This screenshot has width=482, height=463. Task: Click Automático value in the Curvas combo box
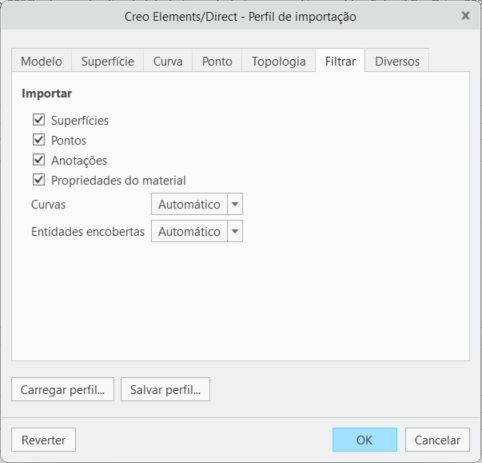coord(189,204)
